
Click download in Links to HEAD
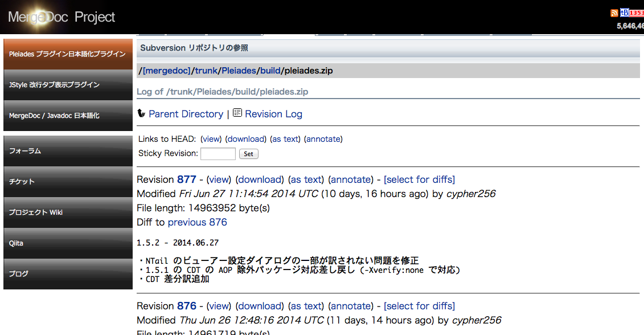(246, 139)
